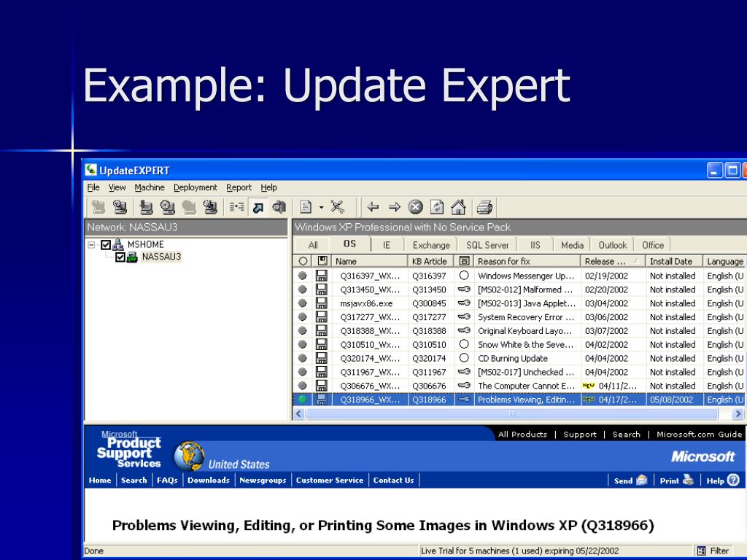Switch to the Office tab
This screenshot has width=747, height=560.
coord(653,245)
